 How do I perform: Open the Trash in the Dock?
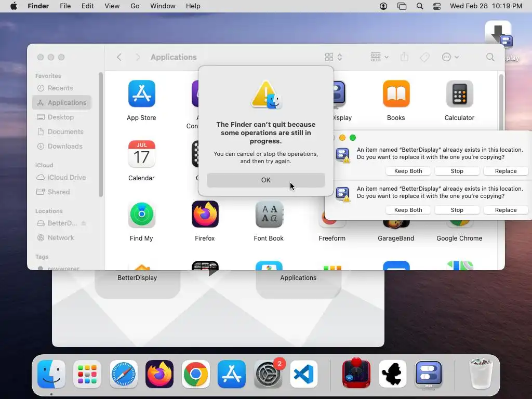click(481, 374)
